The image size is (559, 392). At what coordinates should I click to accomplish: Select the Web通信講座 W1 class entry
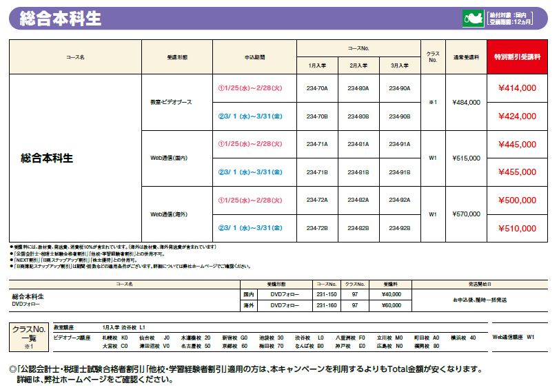click(514, 338)
